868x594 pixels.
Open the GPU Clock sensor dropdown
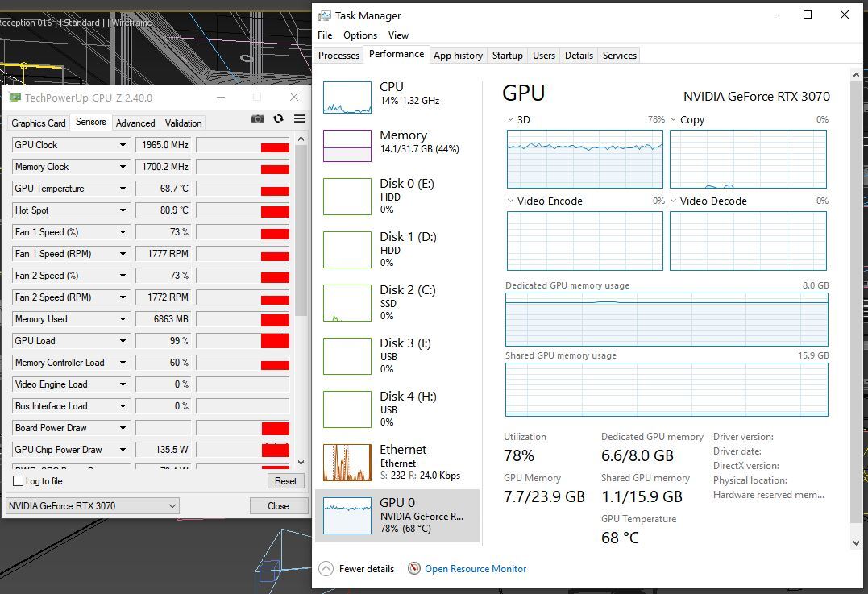point(123,145)
